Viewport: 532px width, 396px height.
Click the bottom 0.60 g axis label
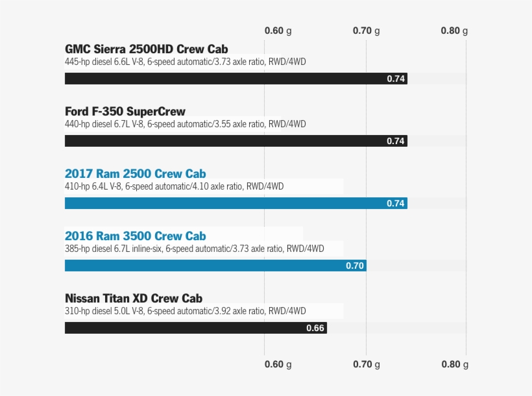[x=278, y=364]
